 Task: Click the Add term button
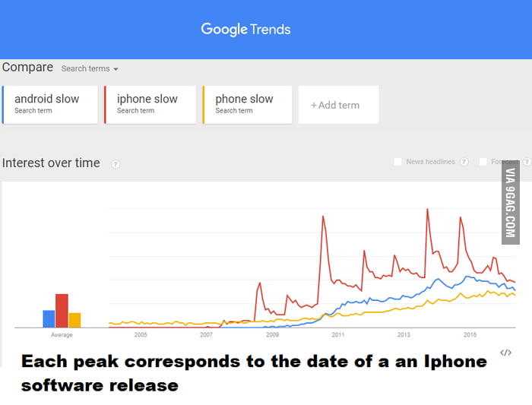pos(338,105)
